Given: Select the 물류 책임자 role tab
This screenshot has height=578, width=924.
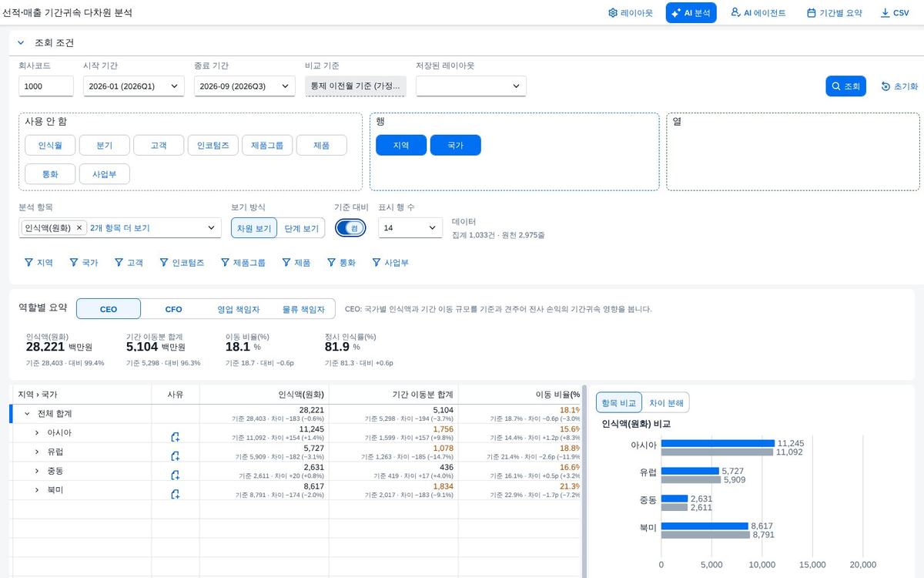Looking at the screenshot, I should click(303, 309).
